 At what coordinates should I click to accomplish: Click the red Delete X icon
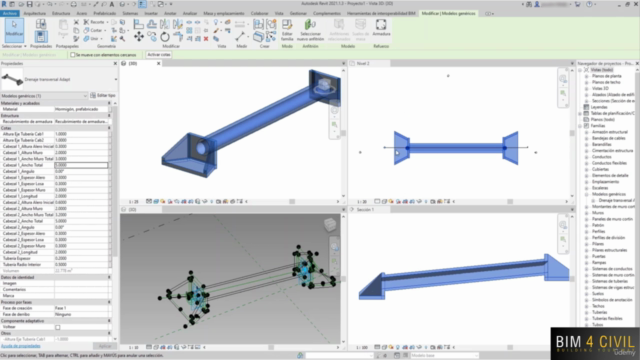206,39
